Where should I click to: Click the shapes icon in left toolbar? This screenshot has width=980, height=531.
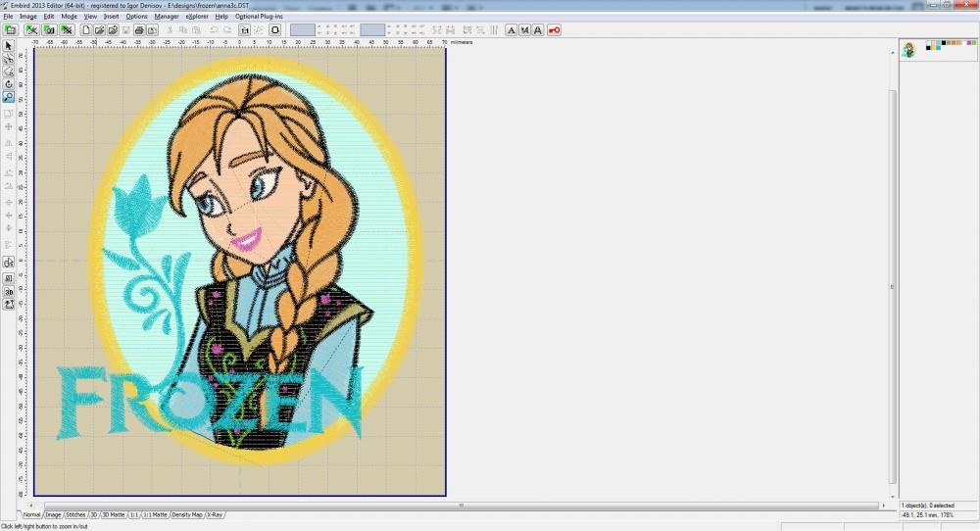tap(8, 263)
